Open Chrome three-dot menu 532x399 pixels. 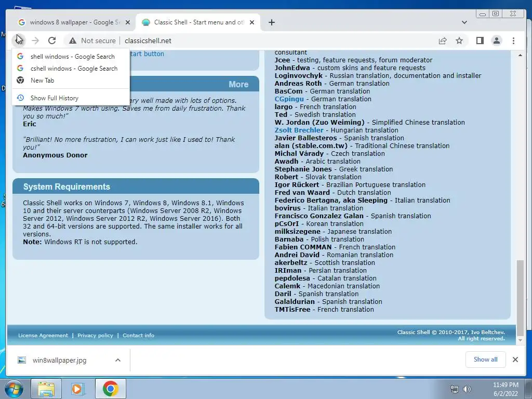click(513, 41)
